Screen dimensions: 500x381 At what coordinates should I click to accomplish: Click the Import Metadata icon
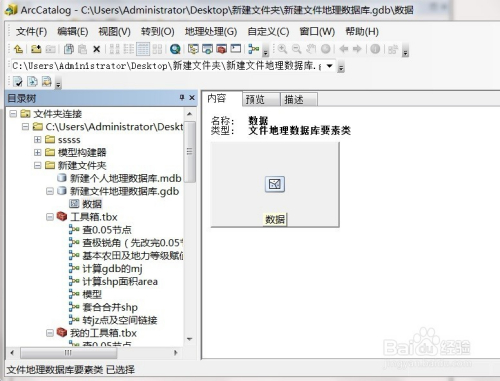click(32, 81)
